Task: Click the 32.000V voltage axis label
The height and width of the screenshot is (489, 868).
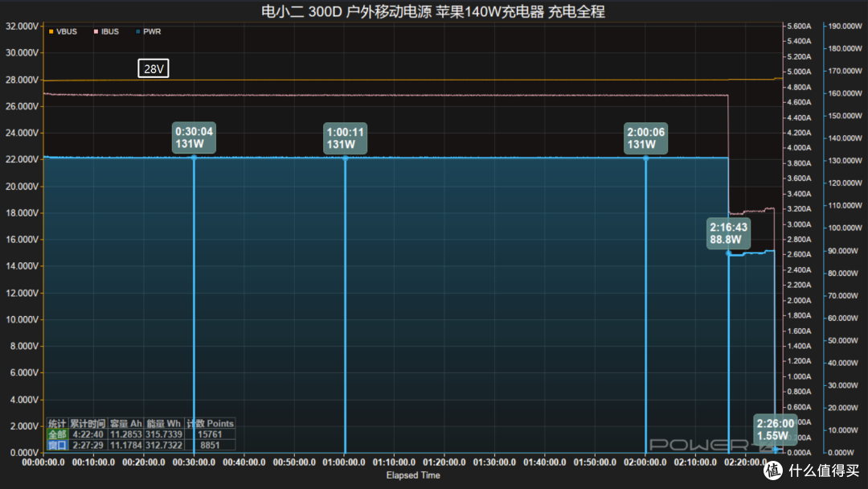Action: click(23, 26)
